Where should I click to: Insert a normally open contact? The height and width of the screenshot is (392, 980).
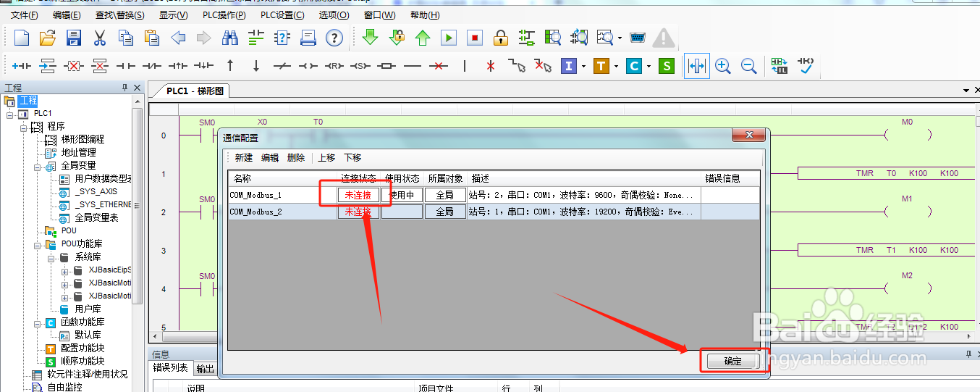(126, 66)
